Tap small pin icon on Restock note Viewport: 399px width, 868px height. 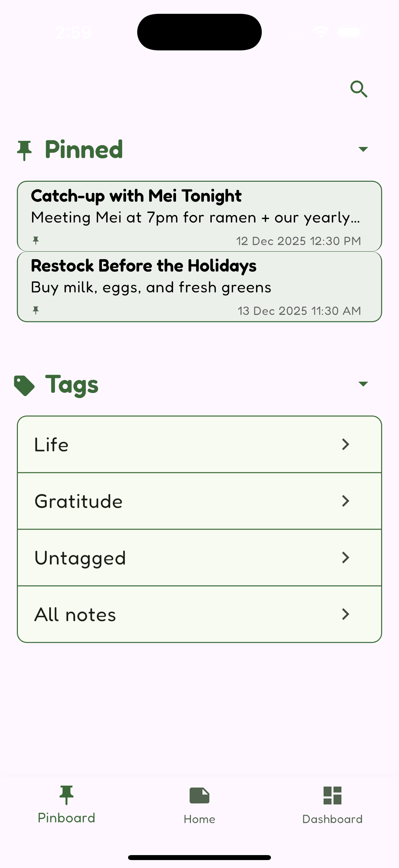point(36,310)
